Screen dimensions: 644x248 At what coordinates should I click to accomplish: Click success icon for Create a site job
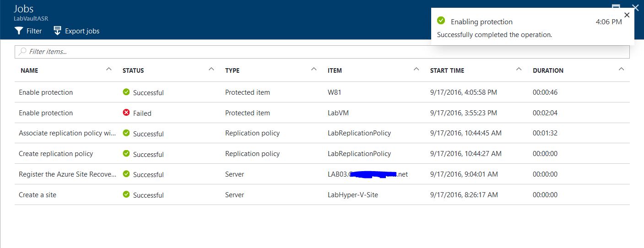[x=126, y=194]
